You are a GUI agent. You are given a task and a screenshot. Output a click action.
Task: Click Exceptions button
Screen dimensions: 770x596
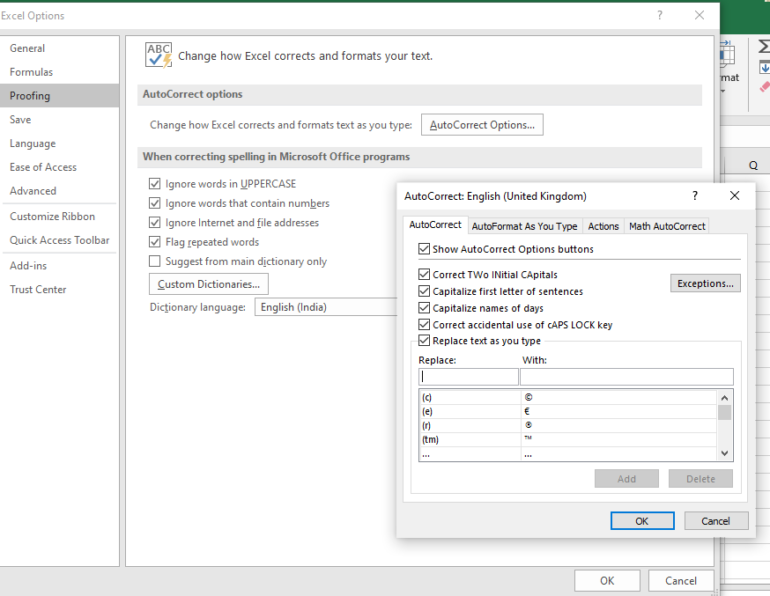click(x=705, y=283)
